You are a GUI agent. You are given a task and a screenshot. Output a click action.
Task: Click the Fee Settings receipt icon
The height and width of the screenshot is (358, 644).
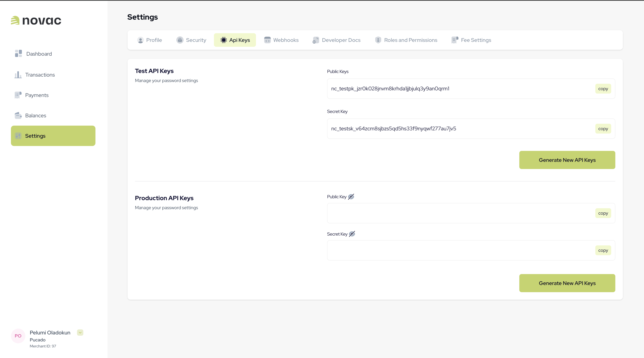(455, 40)
